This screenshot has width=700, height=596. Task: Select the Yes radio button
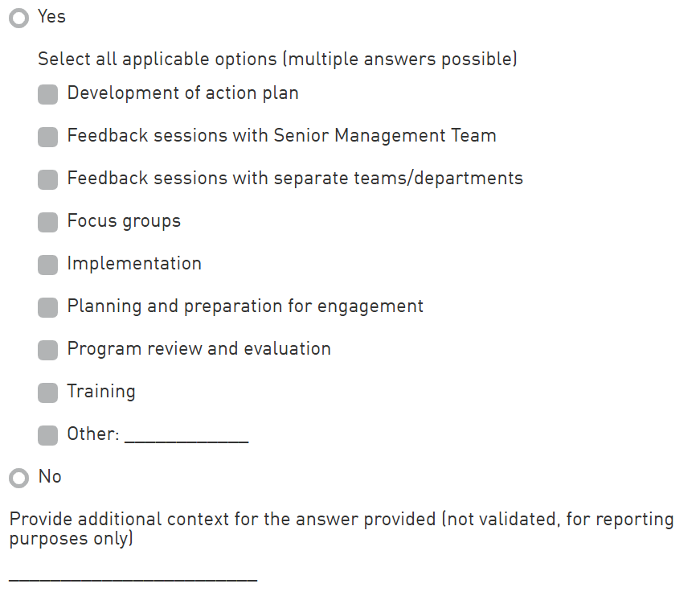click(18, 18)
